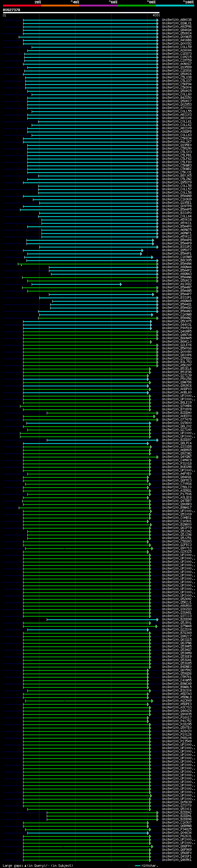The height and width of the screenshot is (868, 197).
Task: Select the UniRef100_A8I1V3 label
Action: coord(176,115)
